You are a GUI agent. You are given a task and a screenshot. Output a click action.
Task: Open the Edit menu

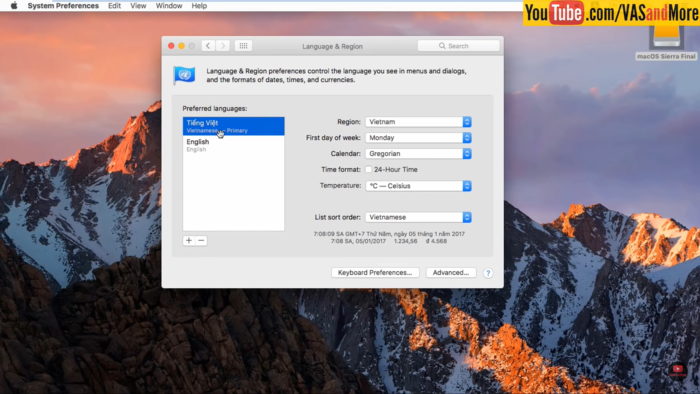(114, 6)
